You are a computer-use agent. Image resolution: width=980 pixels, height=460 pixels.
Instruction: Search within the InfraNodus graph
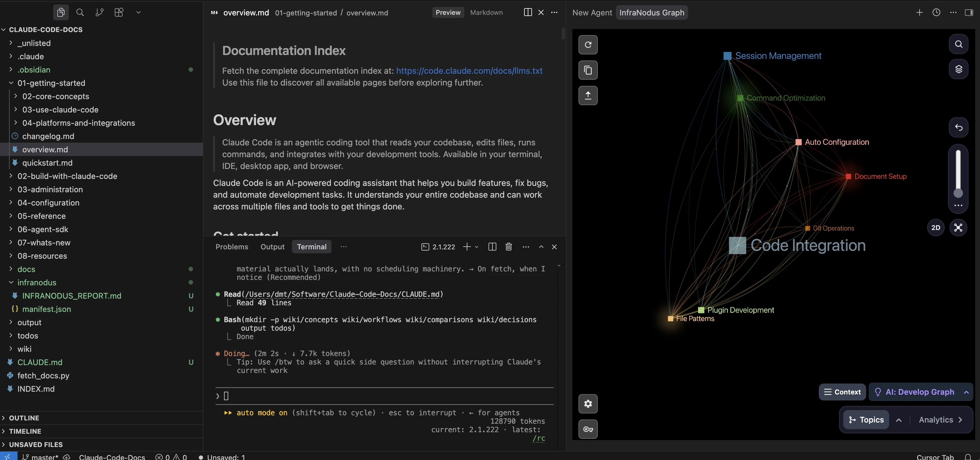coord(958,44)
